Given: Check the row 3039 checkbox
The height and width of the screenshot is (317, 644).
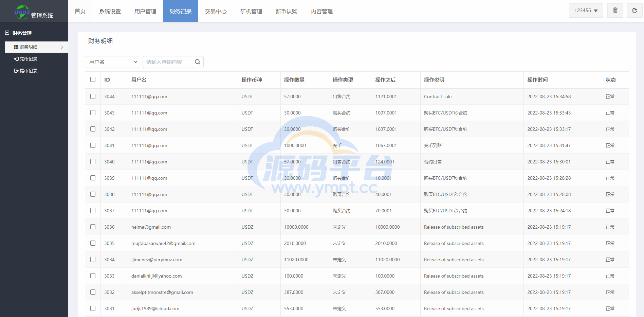Looking at the screenshot, I should pyautogui.click(x=93, y=178).
